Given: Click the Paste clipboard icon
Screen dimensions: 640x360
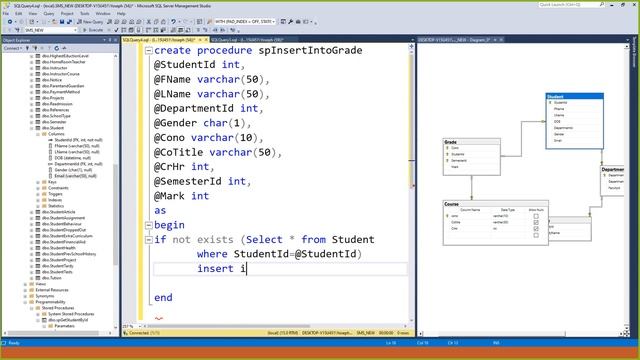Looking at the screenshot, I should pyautogui.click(x=164, y=22).
